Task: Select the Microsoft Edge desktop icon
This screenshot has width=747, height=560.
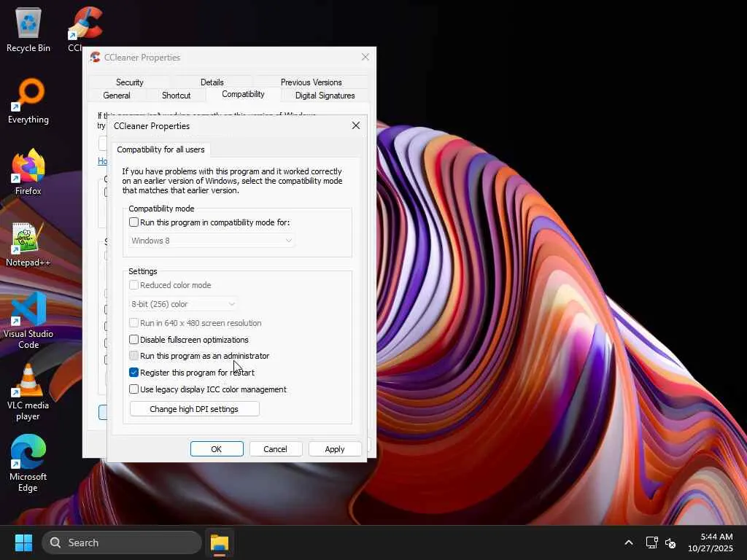Action: click(x=28, y=464)
